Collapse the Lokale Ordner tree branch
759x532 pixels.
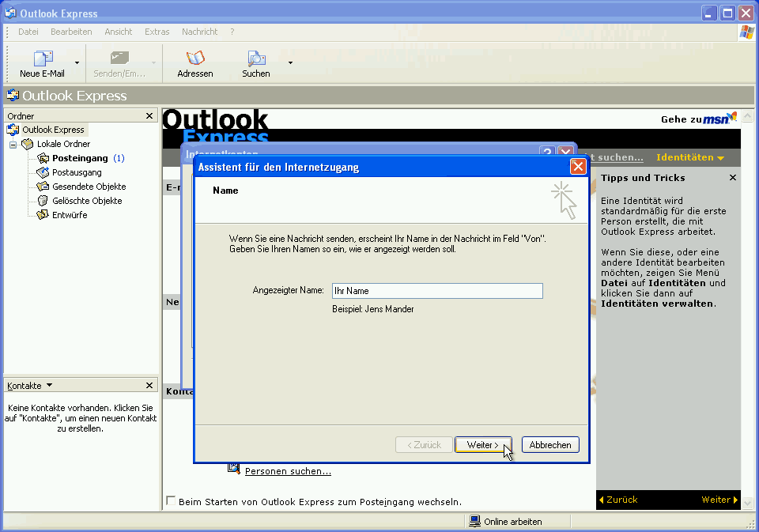click(13, 143)
